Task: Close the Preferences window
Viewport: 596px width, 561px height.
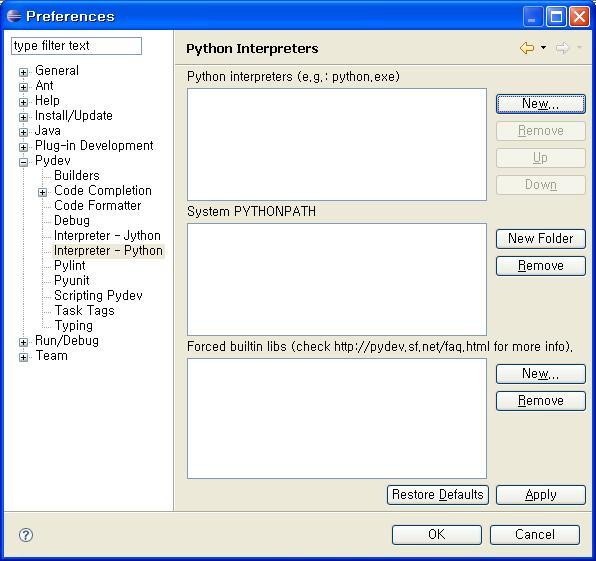Action: (579, 16)
